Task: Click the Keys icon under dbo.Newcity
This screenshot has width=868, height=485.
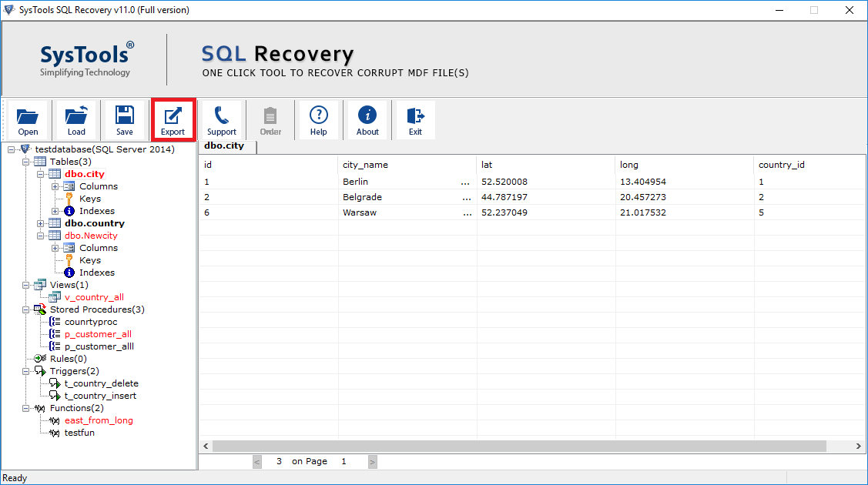Action: (69, 260)
